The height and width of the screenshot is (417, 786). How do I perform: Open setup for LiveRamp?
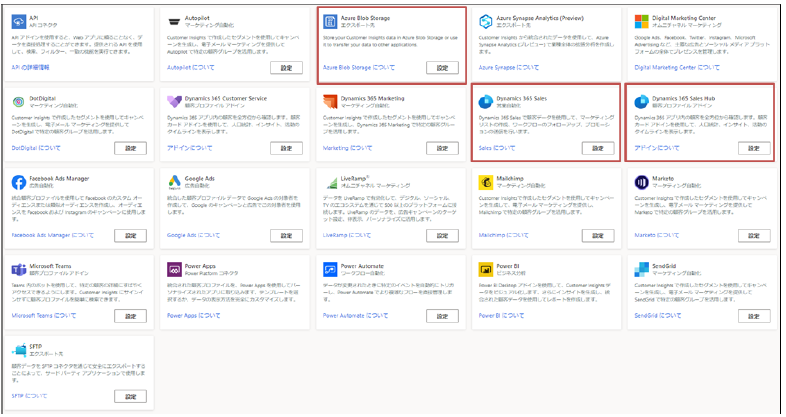pos(442,236)
